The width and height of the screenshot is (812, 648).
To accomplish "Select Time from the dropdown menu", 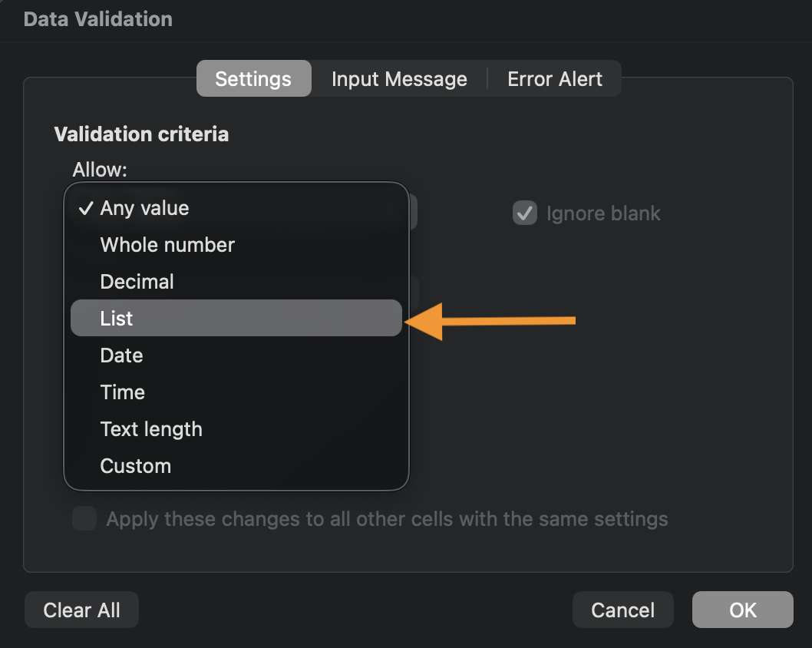I will 123,392.
